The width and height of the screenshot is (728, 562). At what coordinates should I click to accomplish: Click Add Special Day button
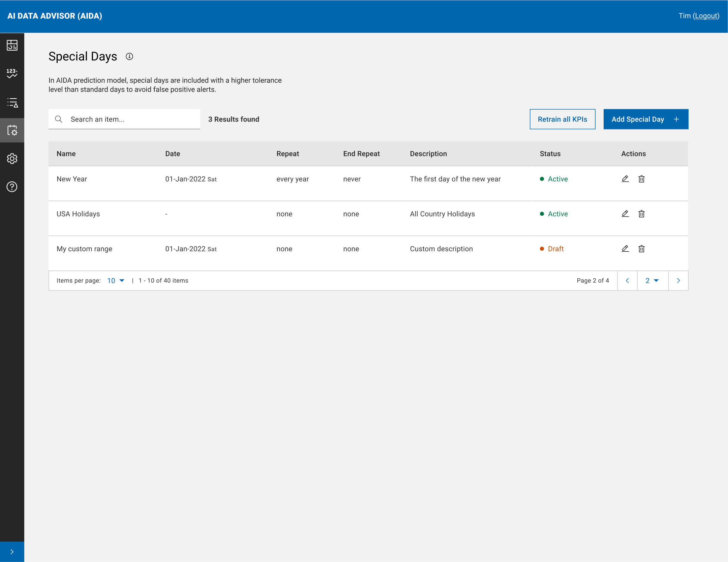click(645, 119)
